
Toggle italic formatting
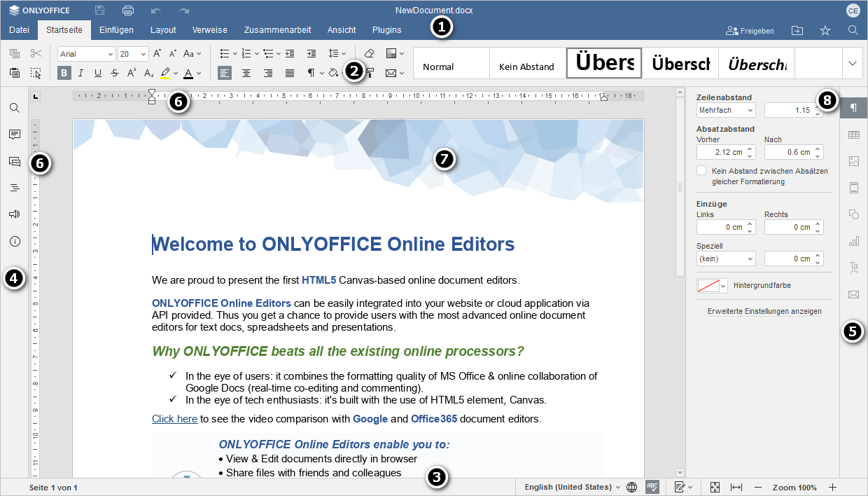(81, 73)
